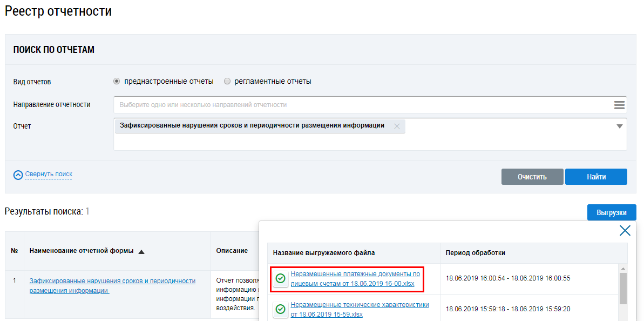The width and height of the screenshot is (644, 321).
Task: Expand the Отчет dropdown arrow
Action: 619,126
